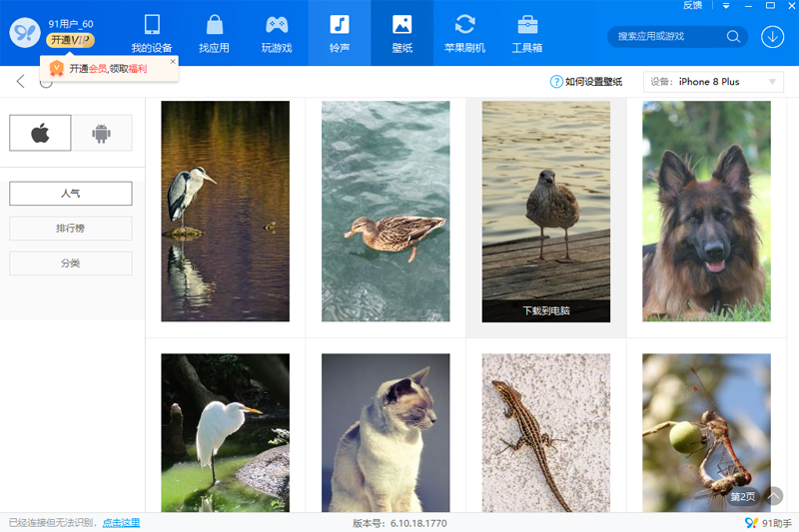This screenshot has width=799, height=532.
Task: Select the 人气 popularity filter
Action: tap(71, 194)
